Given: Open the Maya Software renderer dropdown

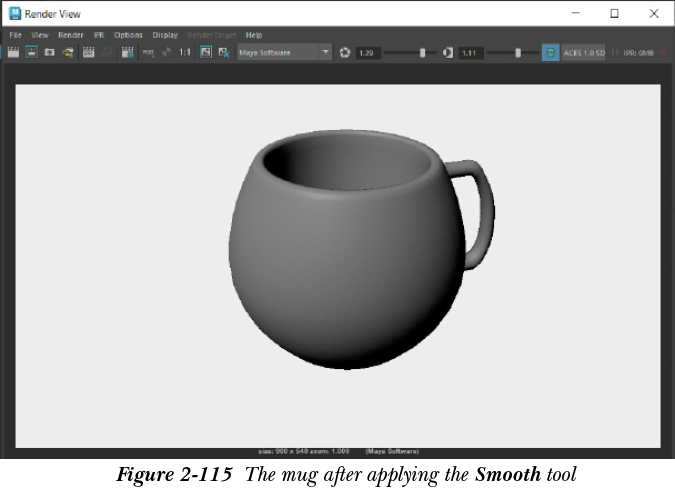Looking at the screenshot, I should point(284,52).
